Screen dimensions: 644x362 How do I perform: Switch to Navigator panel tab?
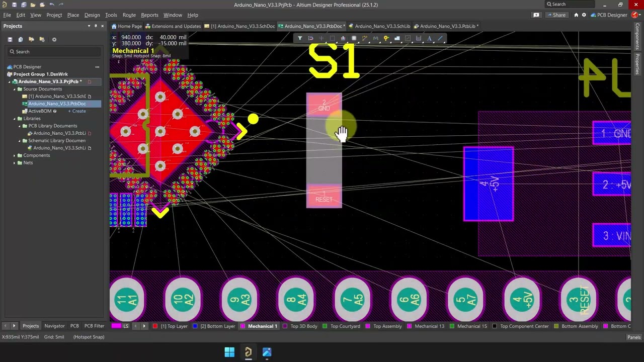[x=54, y=326]
